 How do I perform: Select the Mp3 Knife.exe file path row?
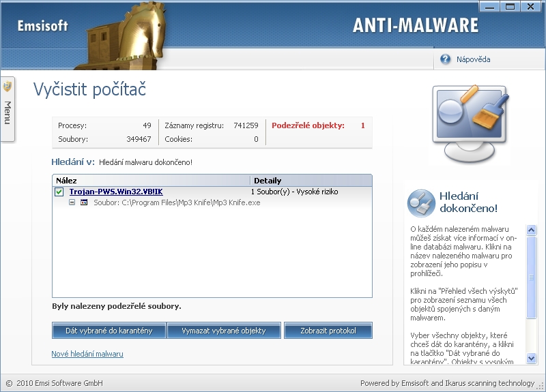177,202
